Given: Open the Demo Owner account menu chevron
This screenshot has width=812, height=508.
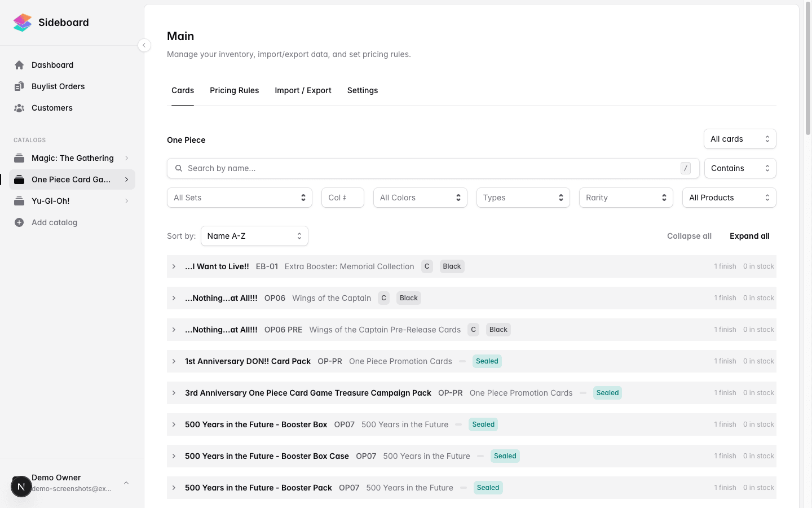Looking at the screenshot, I should click(126, 483).
